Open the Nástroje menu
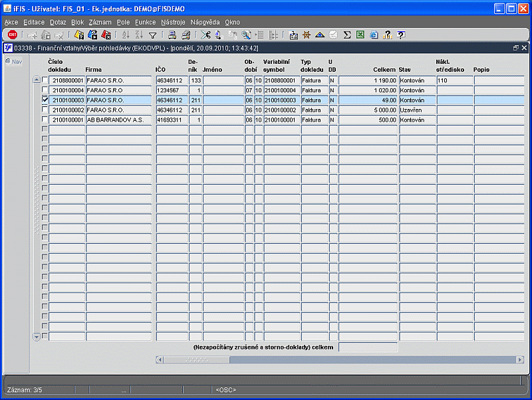The width and height of the screenshot is (532, 400). pyautogui.click(x=173, y=23)
